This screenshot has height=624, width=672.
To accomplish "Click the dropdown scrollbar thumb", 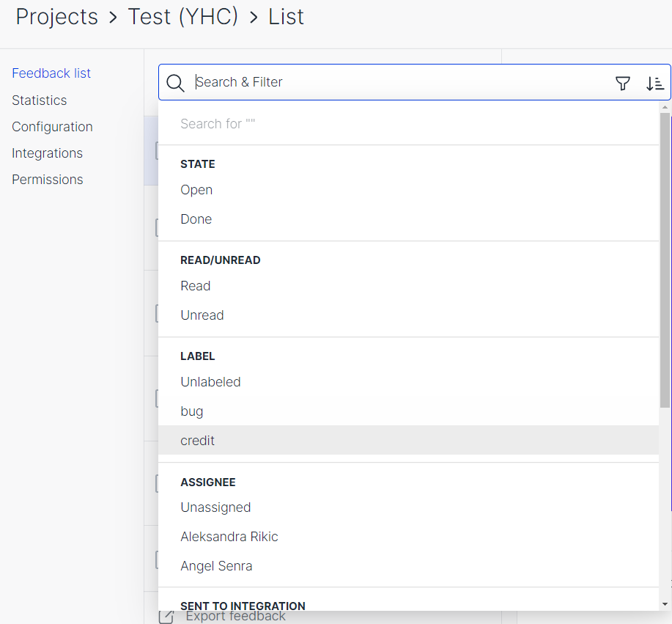I will 665,260.
